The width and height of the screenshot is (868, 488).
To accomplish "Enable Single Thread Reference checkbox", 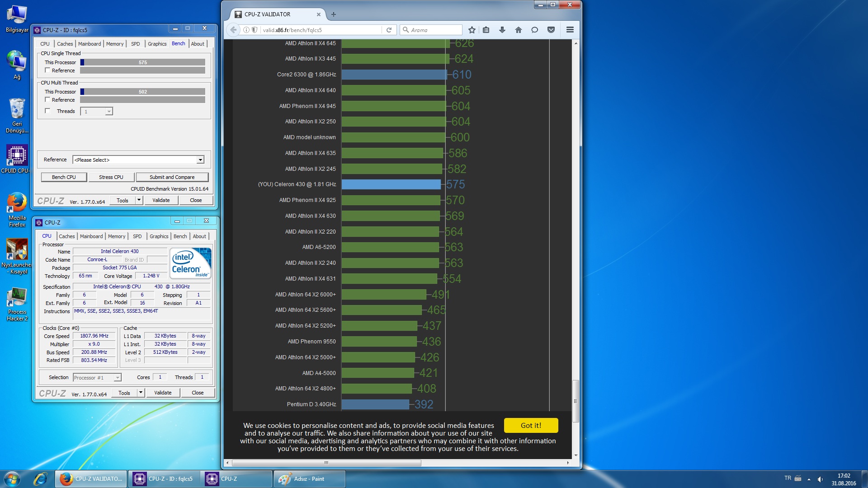I will click(x=47, y=70).
